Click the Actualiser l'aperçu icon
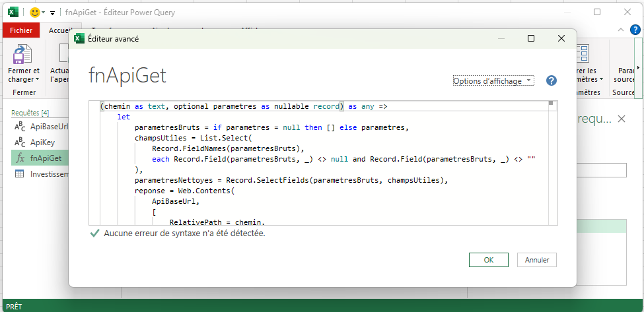 tap(64, 54)
